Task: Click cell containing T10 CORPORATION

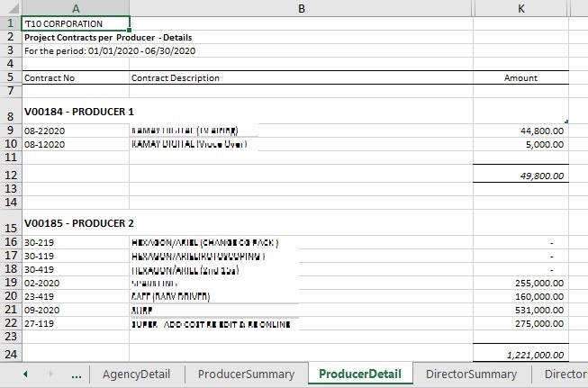Action: point(76,23)
